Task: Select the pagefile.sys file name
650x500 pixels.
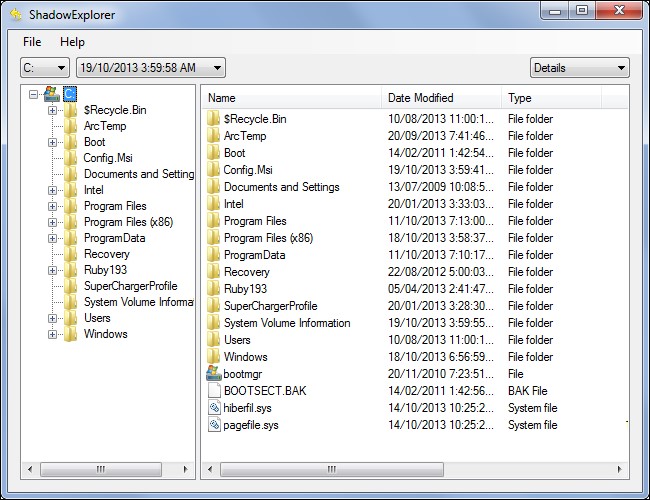Action: tap(251, 425)
